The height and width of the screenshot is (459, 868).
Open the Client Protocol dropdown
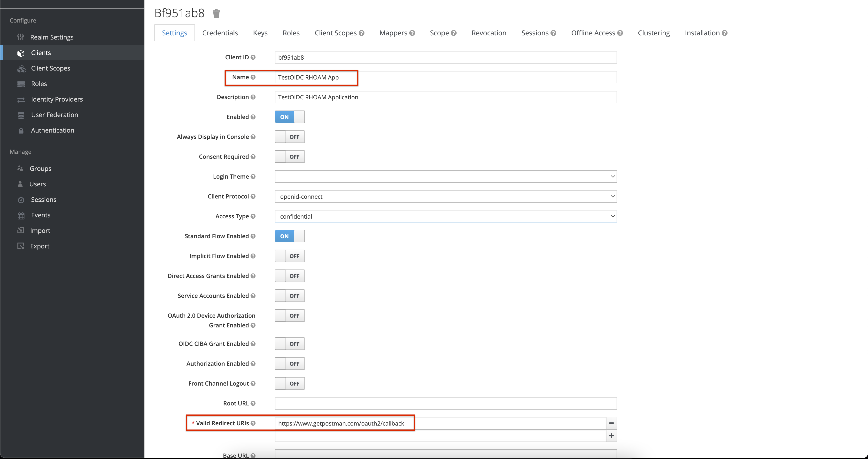pos(445,197)
